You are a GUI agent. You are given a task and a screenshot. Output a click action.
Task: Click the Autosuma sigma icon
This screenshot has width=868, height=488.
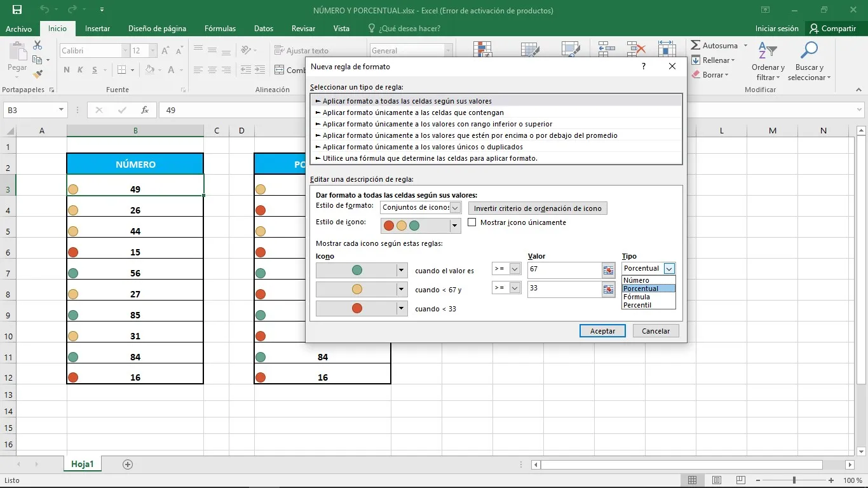[695, 45]
